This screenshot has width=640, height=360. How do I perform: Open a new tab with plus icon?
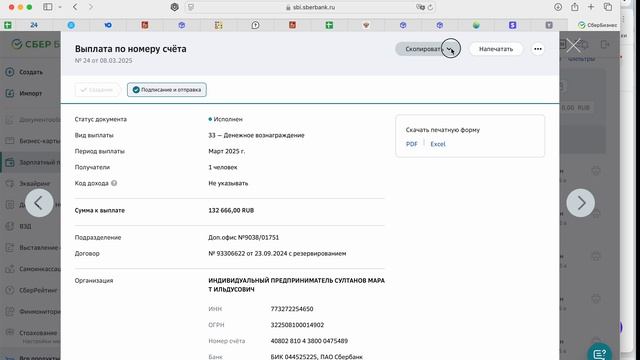[x=591, y=7]
